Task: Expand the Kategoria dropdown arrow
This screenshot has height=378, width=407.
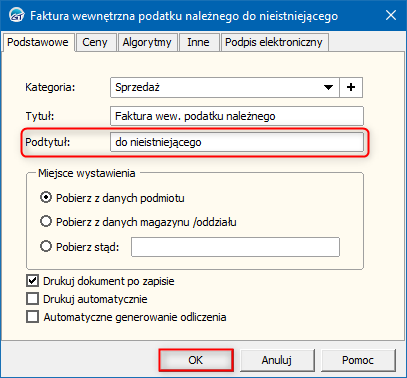Action: tap(328, 87)
